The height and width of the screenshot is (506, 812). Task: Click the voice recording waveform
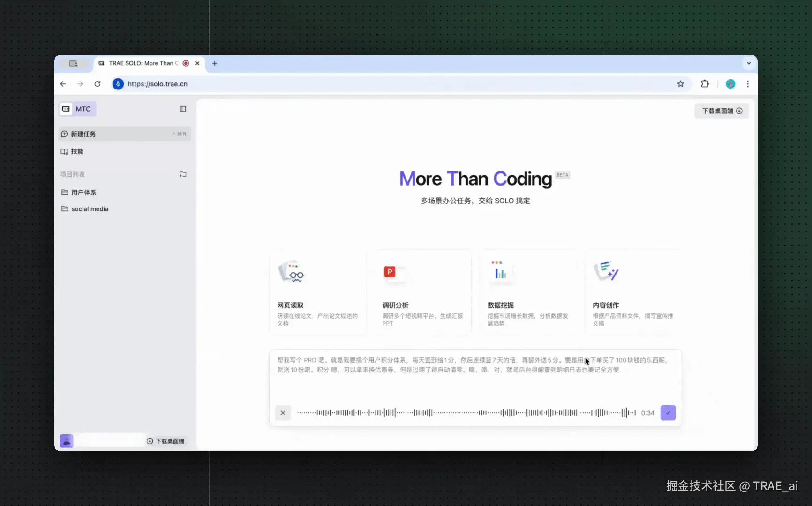[x=466, y=413]
